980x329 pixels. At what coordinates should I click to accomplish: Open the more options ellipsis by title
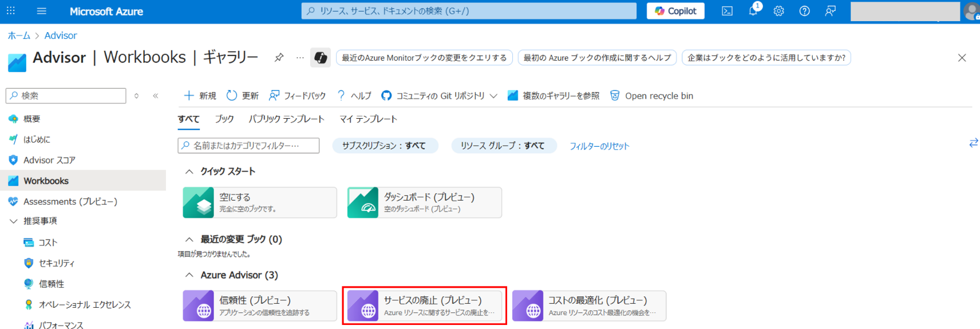click(x=300, y=57)
